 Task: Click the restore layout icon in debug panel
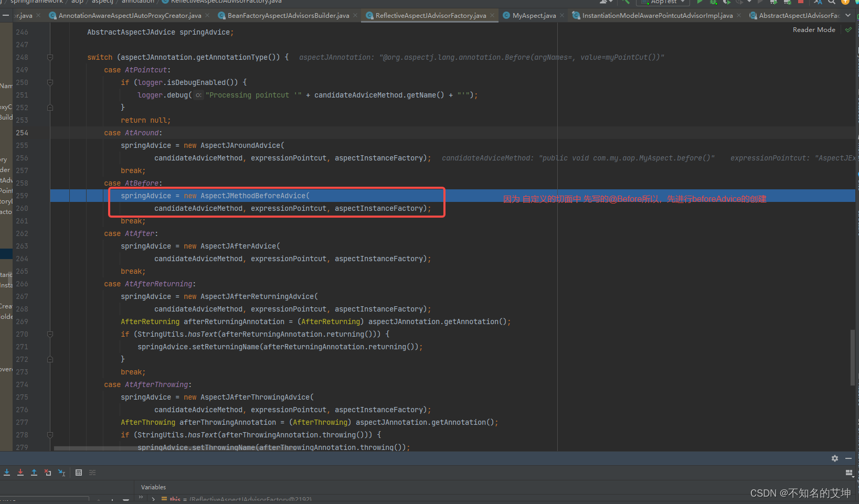(x=849, y=473)
